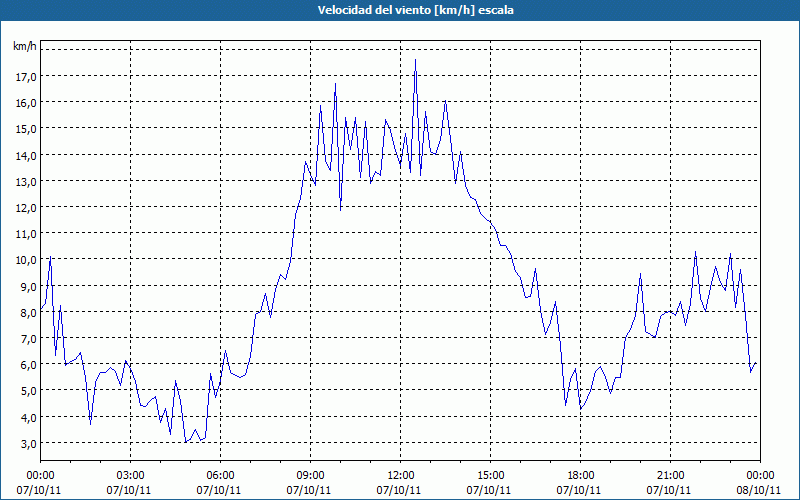The height and width of the screenshot is (500, 800).
Task: Select the 3,0 y-axis value
Action: tap(29, 443)
